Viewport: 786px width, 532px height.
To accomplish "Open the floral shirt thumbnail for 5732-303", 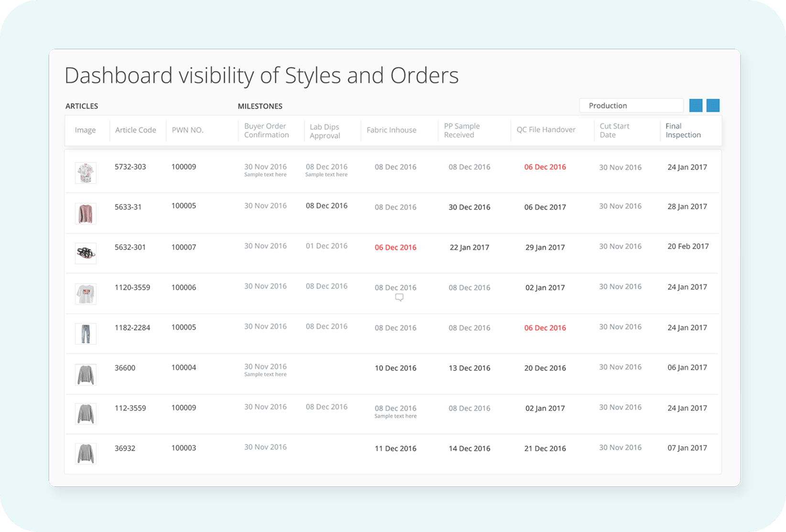I will [x=86, y=173].
